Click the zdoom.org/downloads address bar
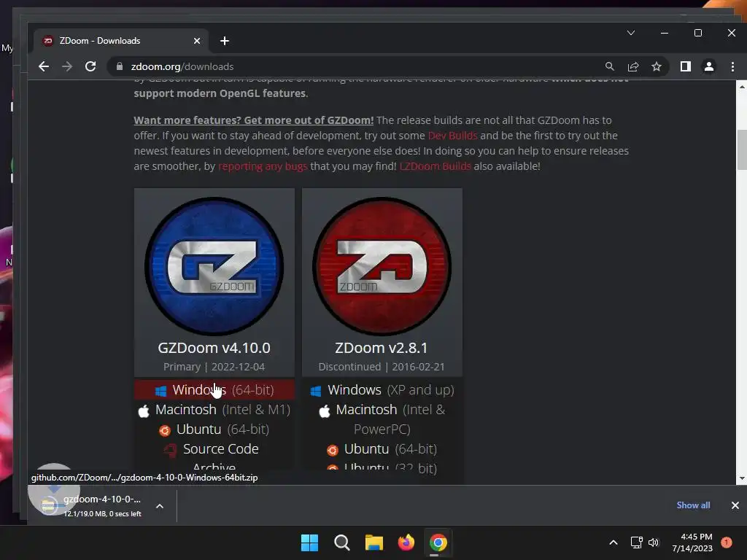 pyautogui.click(x=352, y=66)
